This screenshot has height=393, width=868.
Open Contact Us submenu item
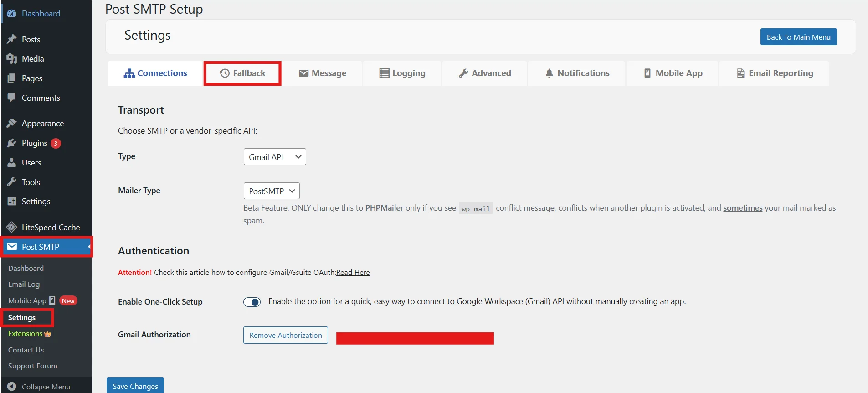(26, 350)
